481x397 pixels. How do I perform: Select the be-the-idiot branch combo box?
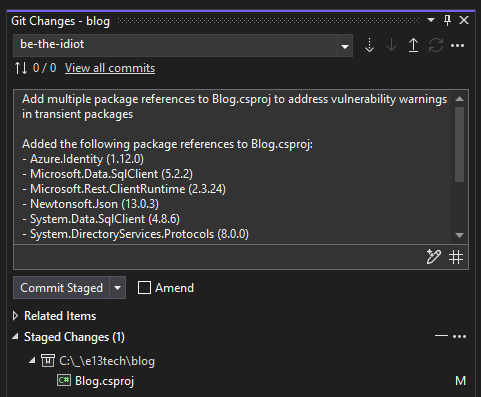[x=183, y=45]
